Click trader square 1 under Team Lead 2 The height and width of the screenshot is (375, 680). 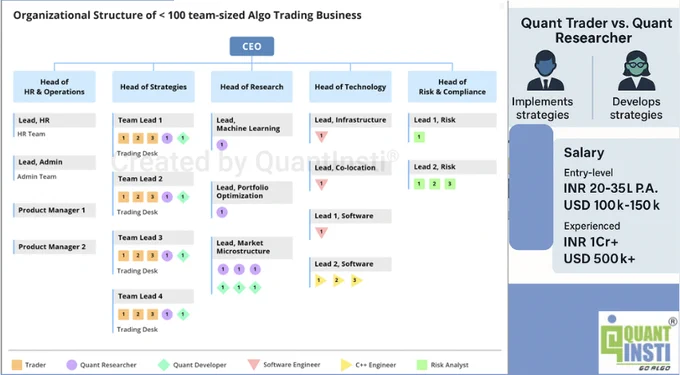[124, 197]
